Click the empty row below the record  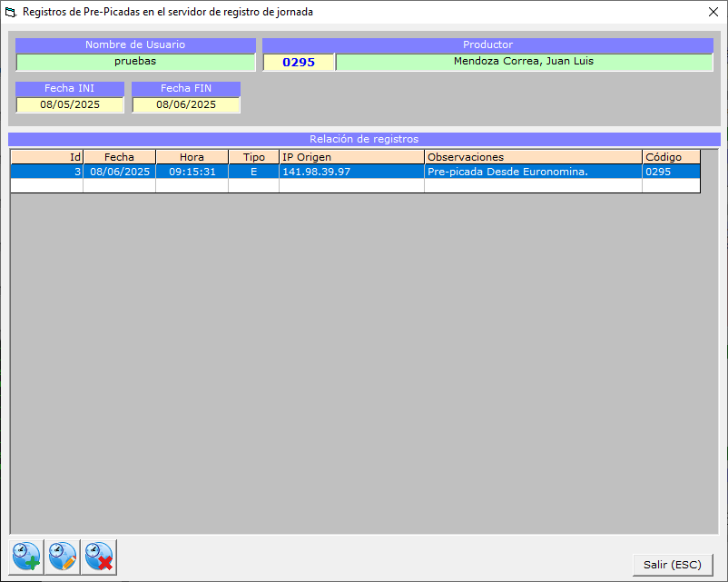click(351, 185)
